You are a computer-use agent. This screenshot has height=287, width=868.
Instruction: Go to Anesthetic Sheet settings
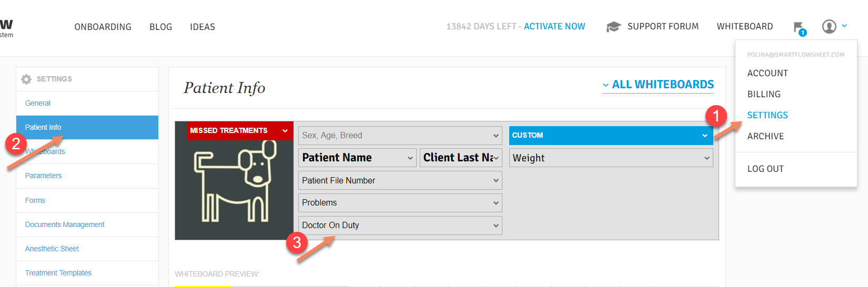point(52,249)
